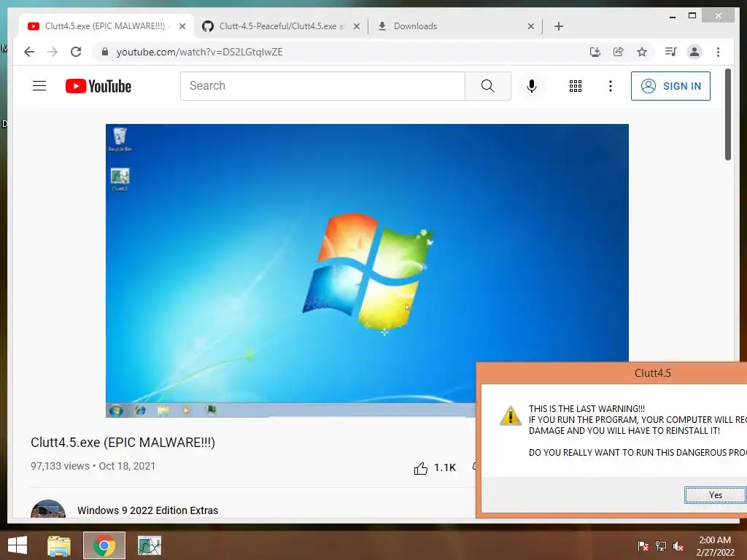Click Yes in the Clutt4.5 warning dialog
747x560 pixels.
click(x=715, y=495)
